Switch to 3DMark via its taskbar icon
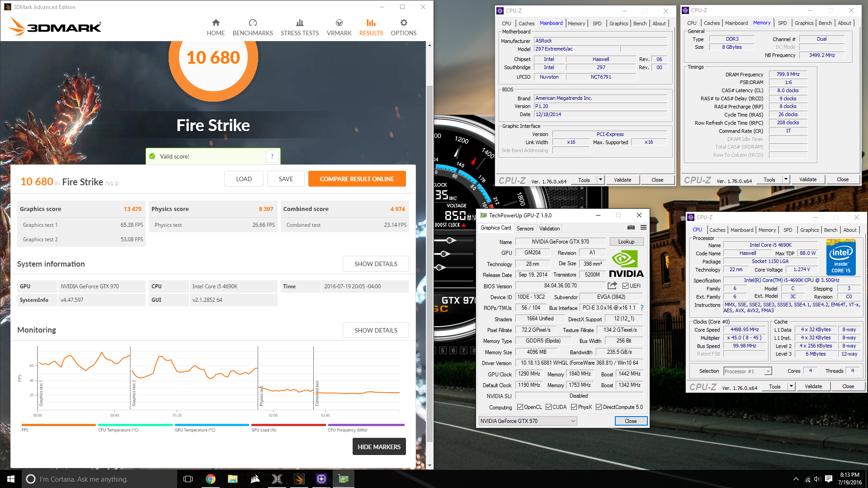This screenshot has height=488, width=868. (299, 479)
